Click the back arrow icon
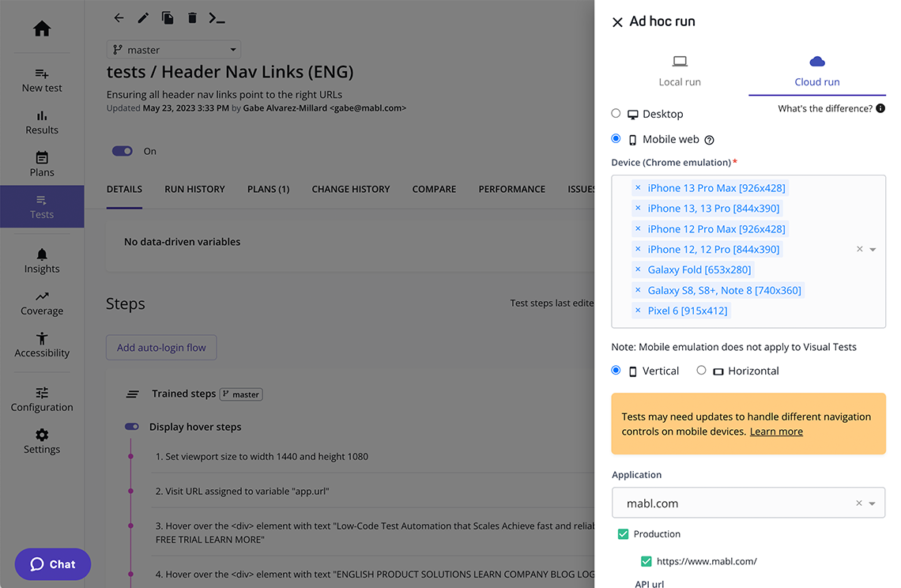The width and height of the screenshot is (901, 588). point(119,18)
